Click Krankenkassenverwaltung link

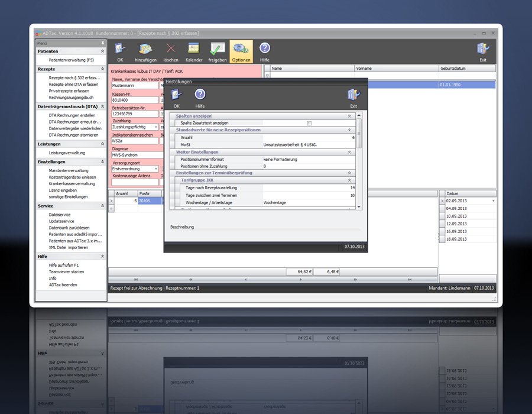[72, 183]
